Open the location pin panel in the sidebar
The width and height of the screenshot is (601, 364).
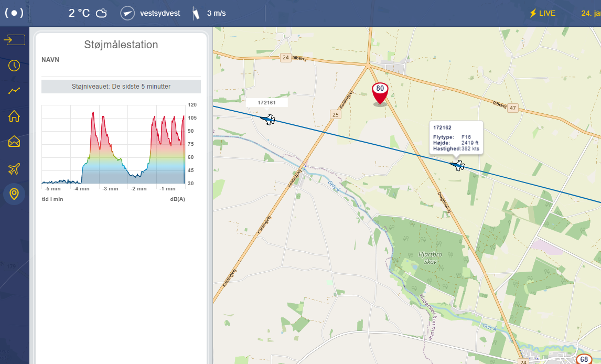point(14,194)
